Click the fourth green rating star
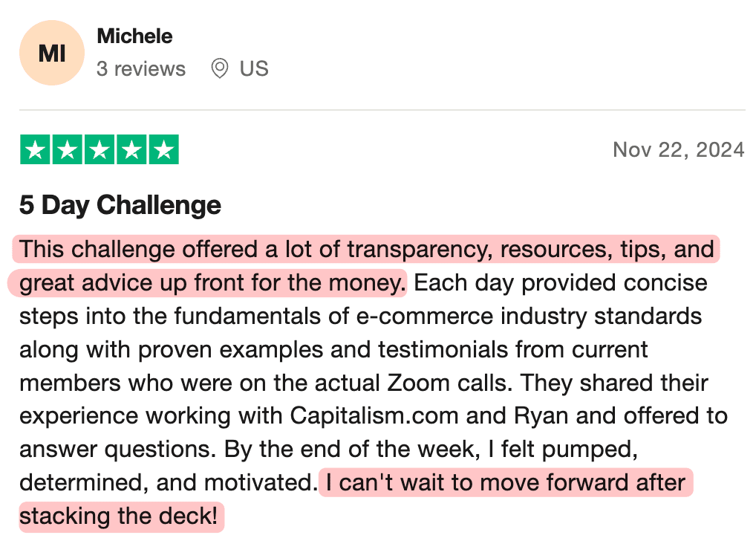756x538 pixels. click(131, 150)
